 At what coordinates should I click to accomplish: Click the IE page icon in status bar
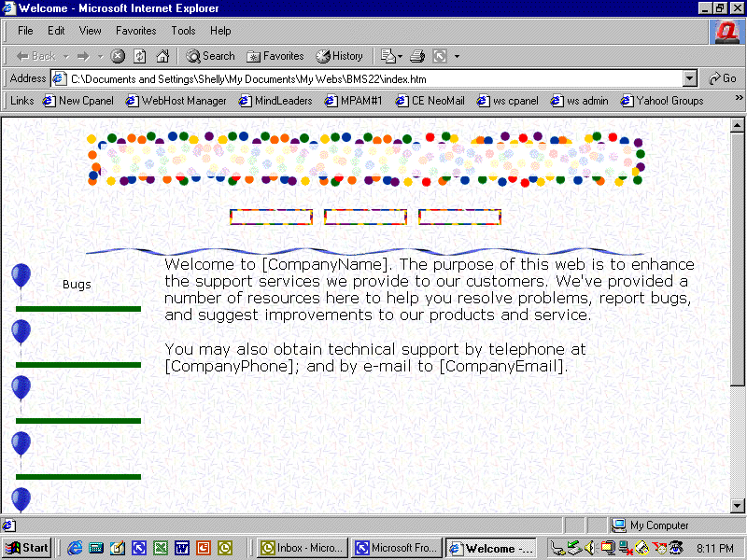pyautogui.click(x=8, y=525)
